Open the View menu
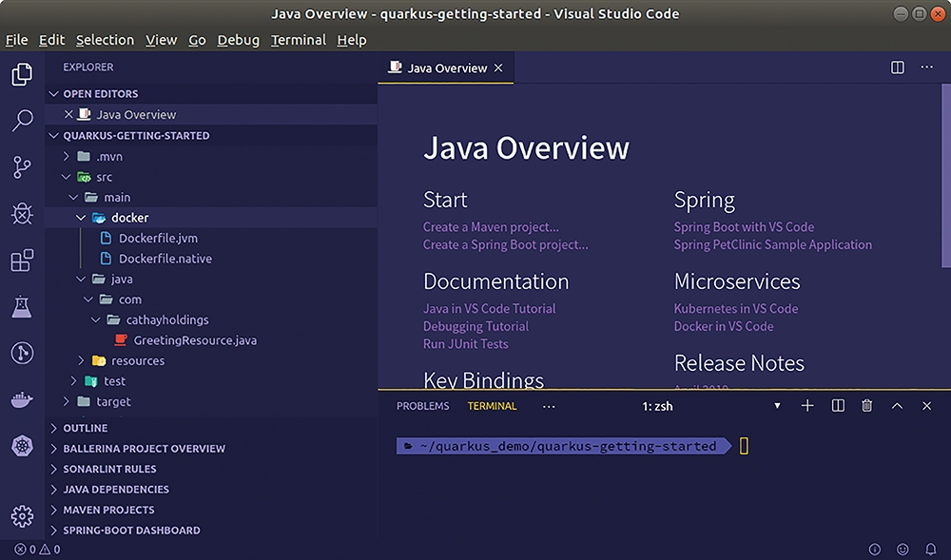Screen dimensions: 951x560 coord(161,40)
